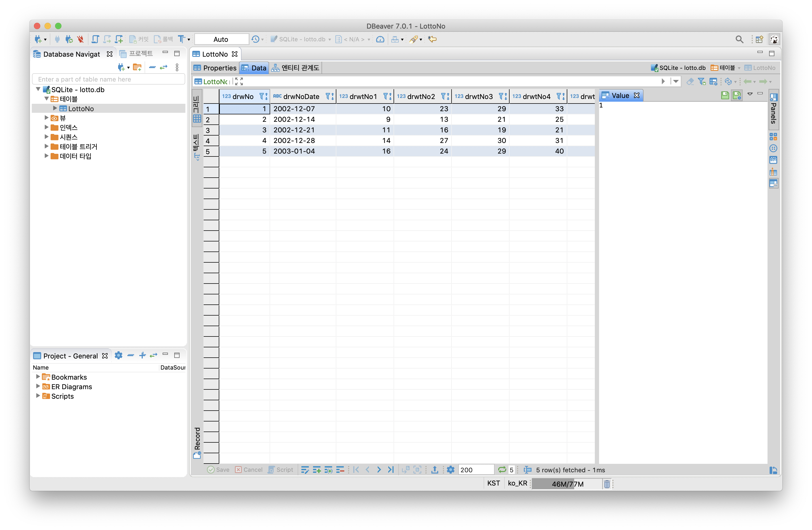This screenshot has width=812, height=530.
Task: Click the delete row icon in bottom toolbar
Action: point(340,470)
